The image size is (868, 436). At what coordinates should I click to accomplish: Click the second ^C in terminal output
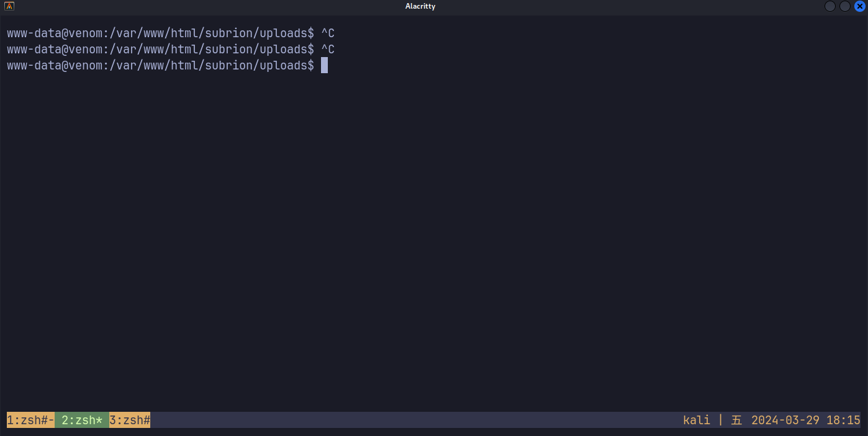tap(327, 49)
